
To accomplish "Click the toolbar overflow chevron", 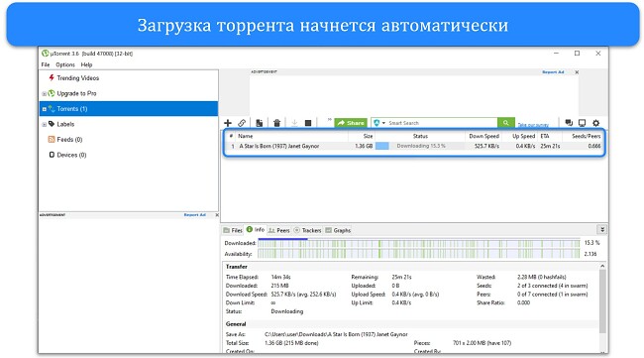I will click(329, 120).
